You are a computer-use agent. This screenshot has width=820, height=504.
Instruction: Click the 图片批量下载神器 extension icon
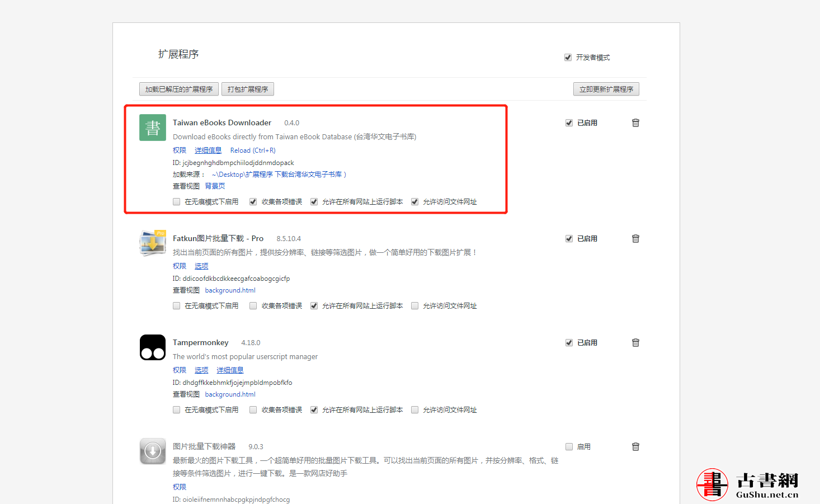153,451
